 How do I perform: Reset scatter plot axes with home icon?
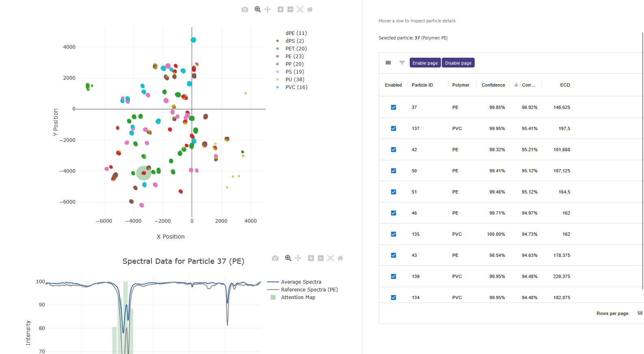pos(310,9)
